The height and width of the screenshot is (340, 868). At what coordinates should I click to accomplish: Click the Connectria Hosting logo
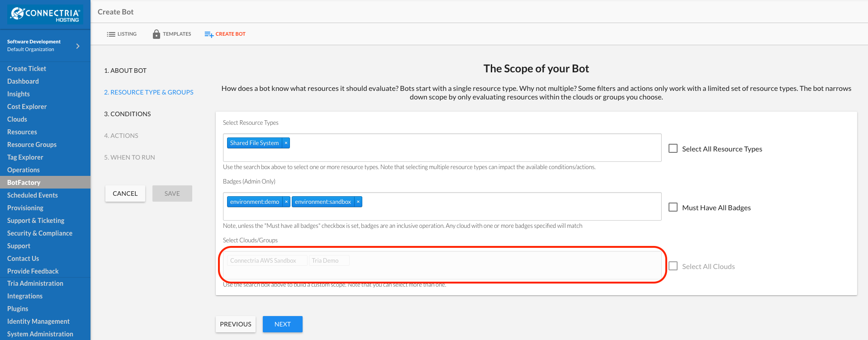click(x=45, y=14)
